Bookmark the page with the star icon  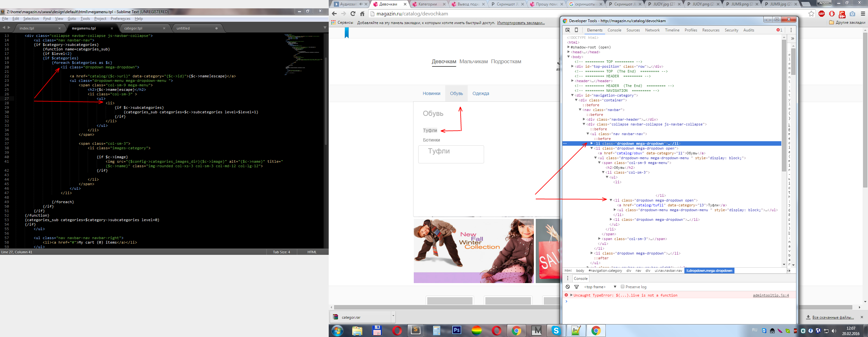click(812, 14)
